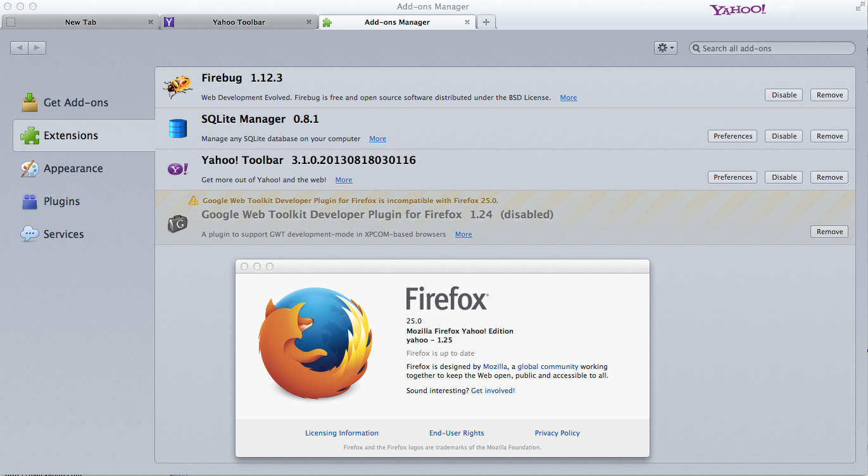Click the Appearance paint palette icon
This screenshot has height=476, width=868.
[x=29, y=168]
